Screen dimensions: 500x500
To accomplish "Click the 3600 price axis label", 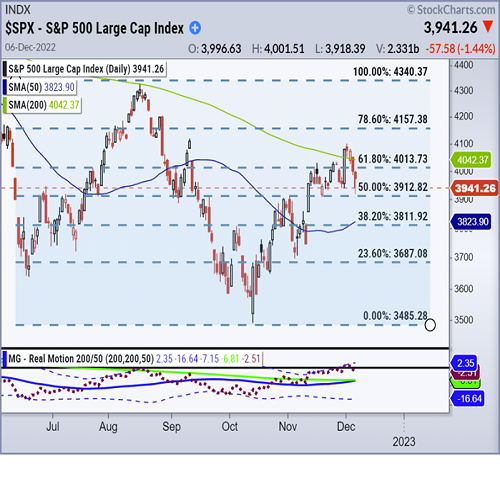I will pyautogui.click(x=464, y=289).
